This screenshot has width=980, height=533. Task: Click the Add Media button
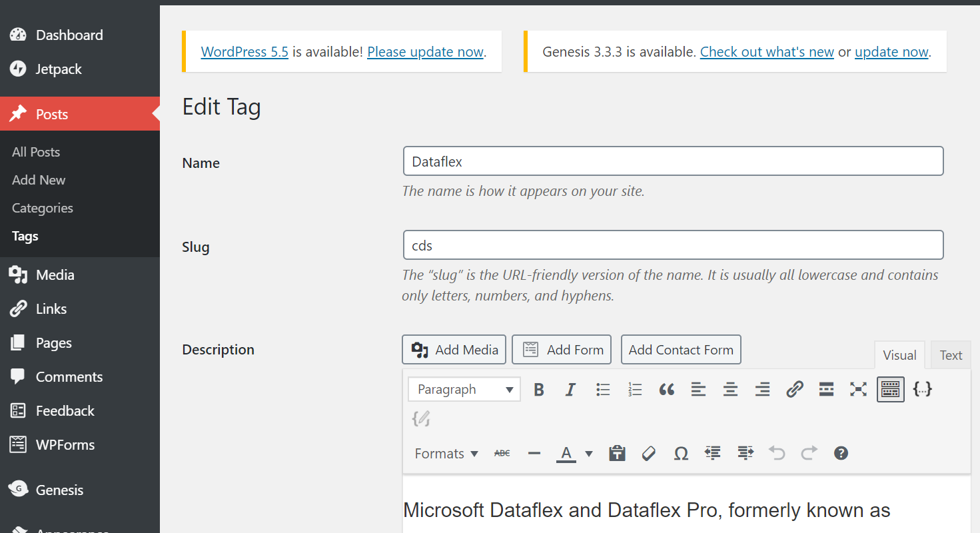[454, 350]
